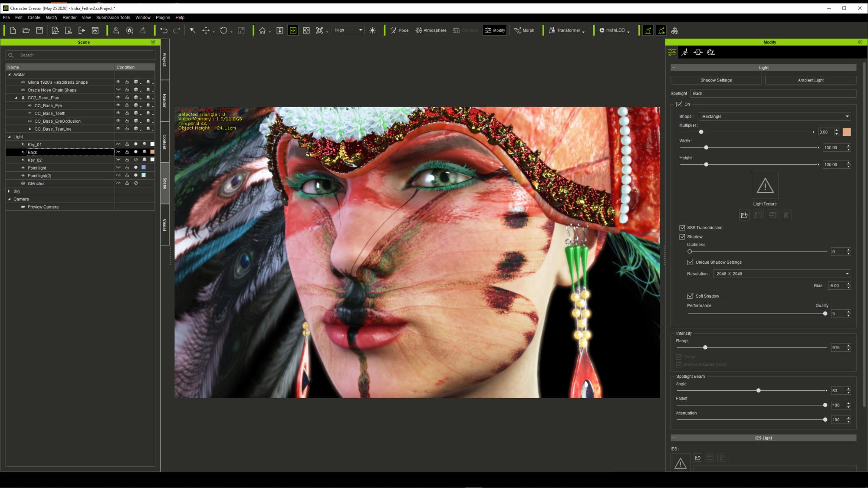Click the Spotlight Beam Angle slider handle

759,391
